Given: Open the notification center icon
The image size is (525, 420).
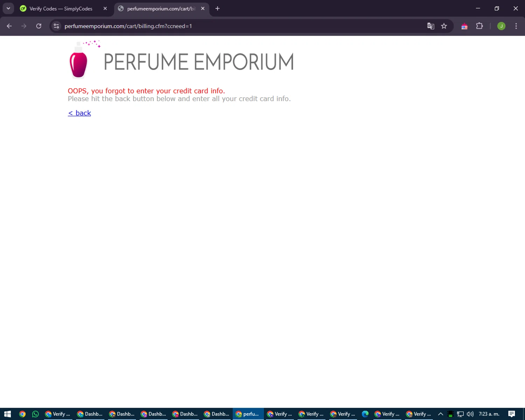Looking at the screenshot, I should point(512,414).
